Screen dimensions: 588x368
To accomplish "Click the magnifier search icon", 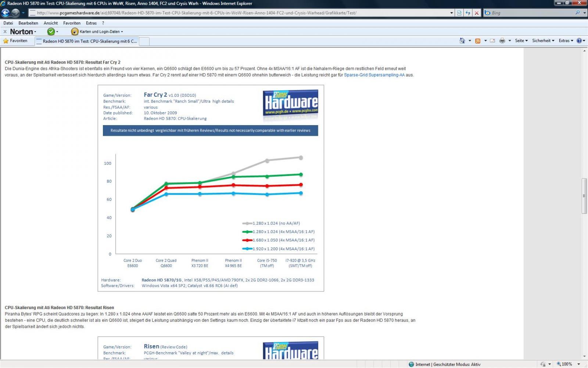I will click(577, 13).
